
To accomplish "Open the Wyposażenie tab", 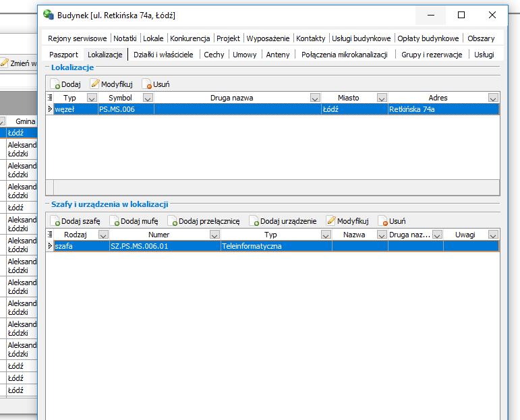I will [x=268, y=38].
